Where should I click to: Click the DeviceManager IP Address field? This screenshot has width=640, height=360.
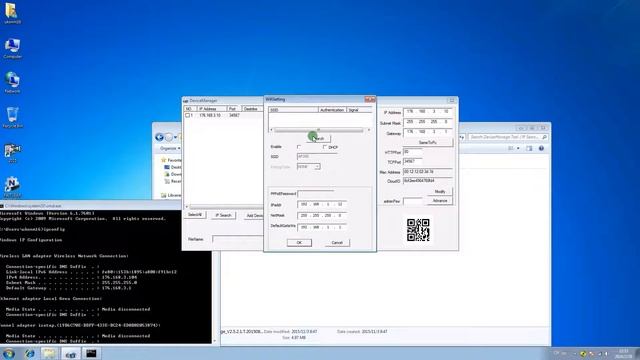point(428,112)
